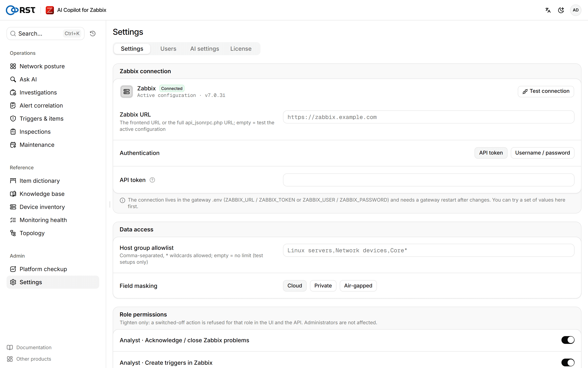Open Topology view
Image resolution: width=588 pixels, height=368 pixels.
pos(53,233)
